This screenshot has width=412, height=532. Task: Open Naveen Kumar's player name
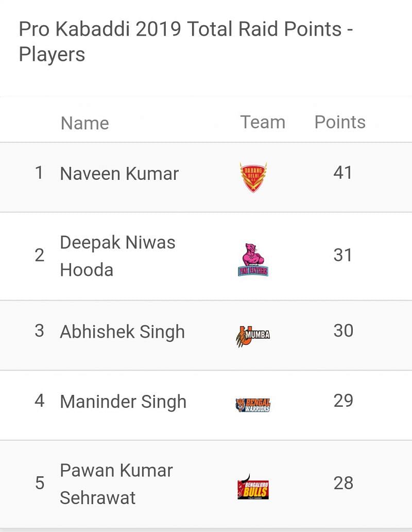click(119, 174)
